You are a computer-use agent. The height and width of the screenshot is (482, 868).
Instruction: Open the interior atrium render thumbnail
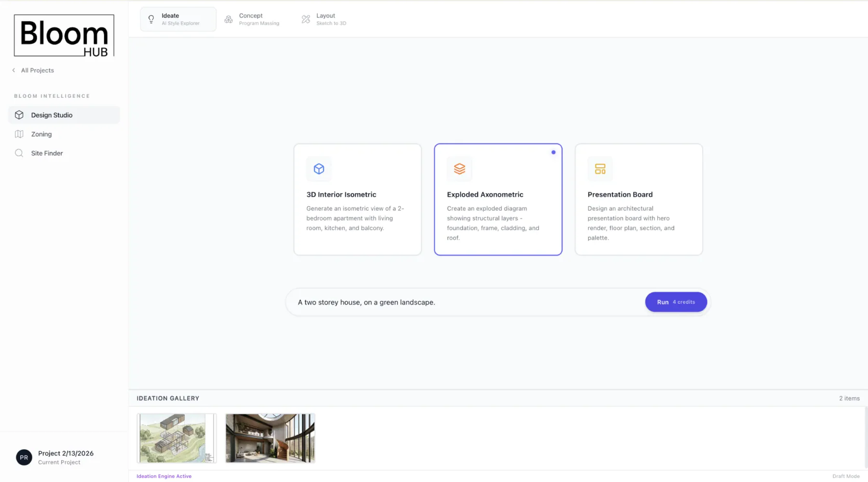pyautogui.click(x=270, y=438)
